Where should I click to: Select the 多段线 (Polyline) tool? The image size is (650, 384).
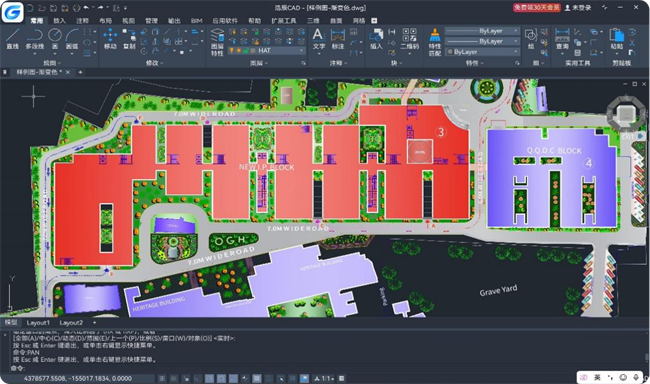(34, 39)
